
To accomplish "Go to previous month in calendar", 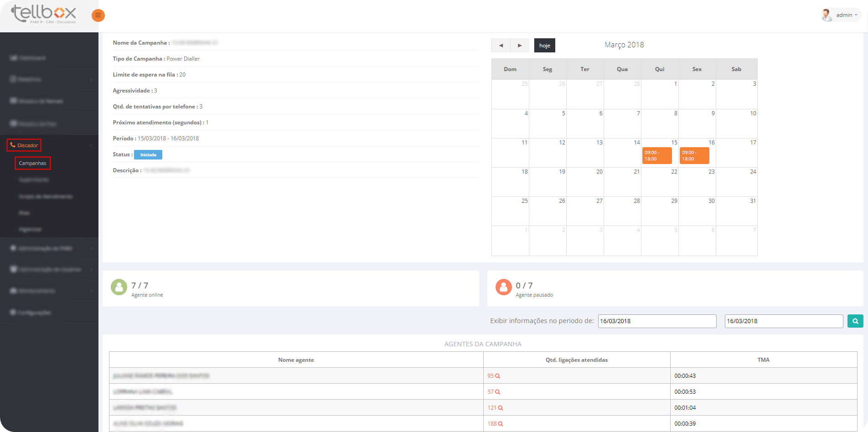I will click(x=501, y=46).
